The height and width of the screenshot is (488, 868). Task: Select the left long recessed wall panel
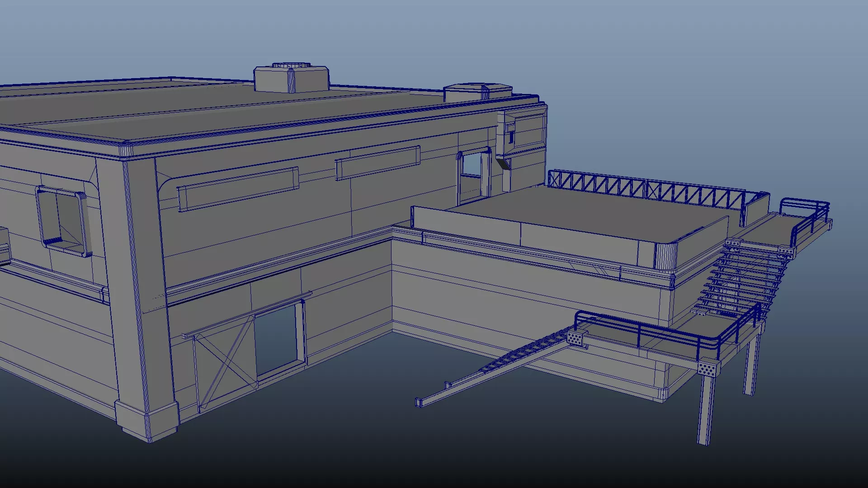(x=237, y=189)
